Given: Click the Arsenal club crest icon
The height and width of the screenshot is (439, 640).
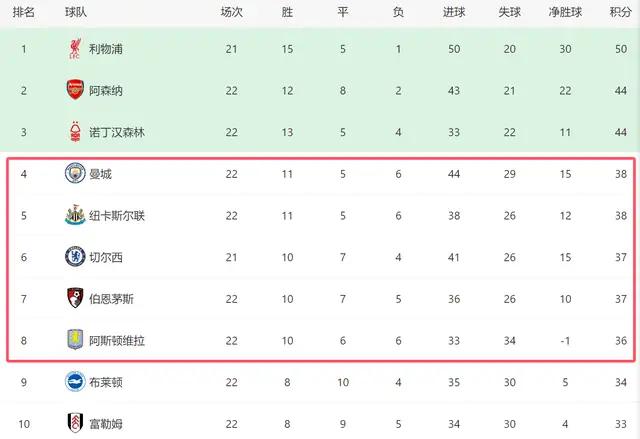Looking at the screenshot, I should click(x=75, y=90).
